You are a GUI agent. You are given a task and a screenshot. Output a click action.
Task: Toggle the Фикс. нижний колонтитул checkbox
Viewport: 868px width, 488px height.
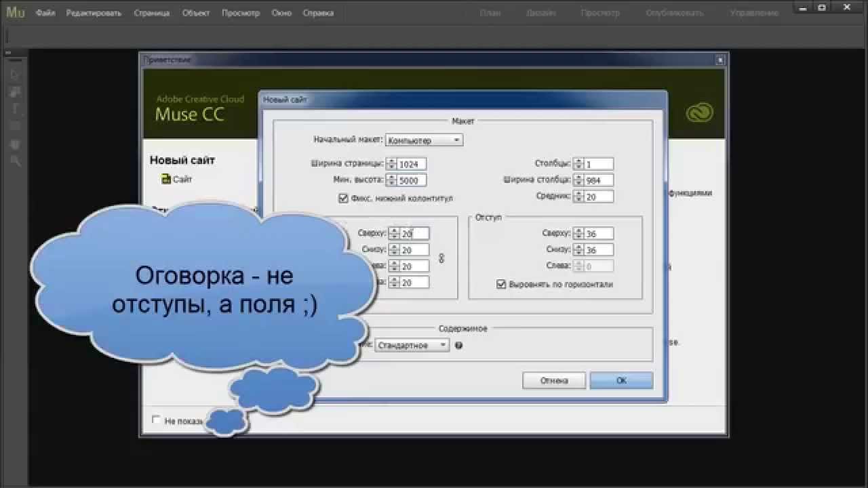click(342, 199)
